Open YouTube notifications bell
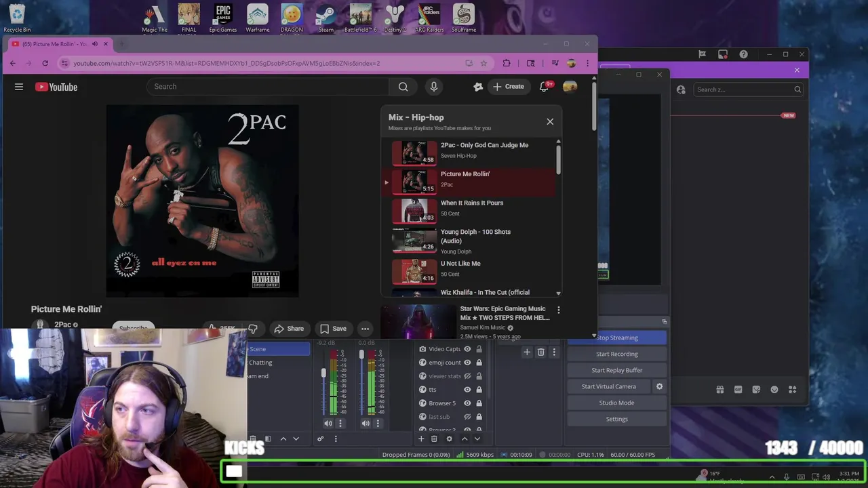The width and height of the screenshot is (868, 488). tap(544, 87)
